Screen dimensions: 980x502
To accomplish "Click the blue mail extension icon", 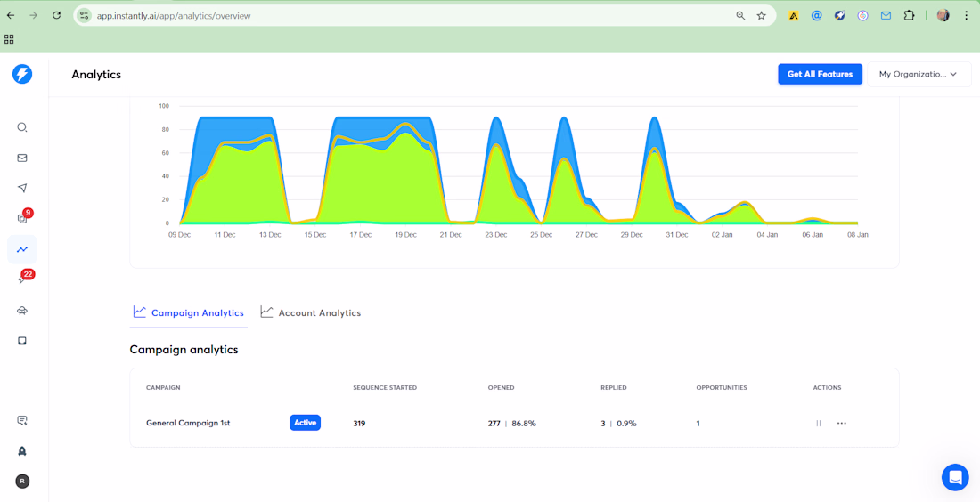I will tap(886, 16).
